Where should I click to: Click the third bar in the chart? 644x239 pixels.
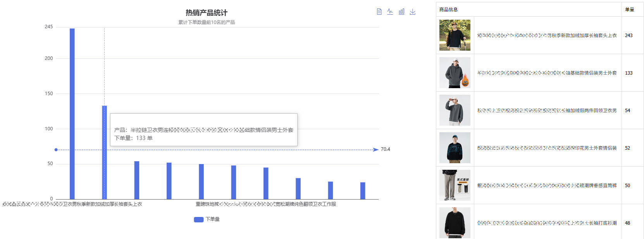pos(137,180)
